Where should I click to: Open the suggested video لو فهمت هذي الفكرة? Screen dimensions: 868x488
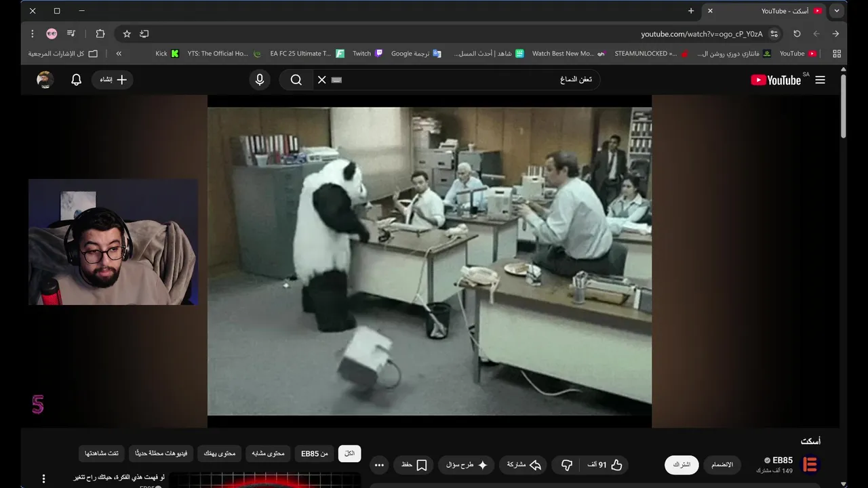(x=119, y=477)
